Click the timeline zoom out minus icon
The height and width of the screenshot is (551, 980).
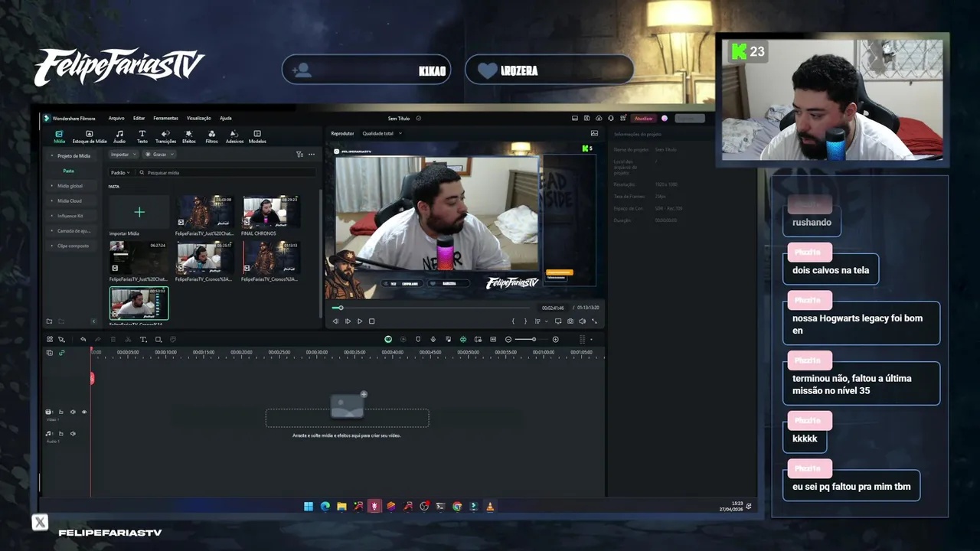coord(508,340)
